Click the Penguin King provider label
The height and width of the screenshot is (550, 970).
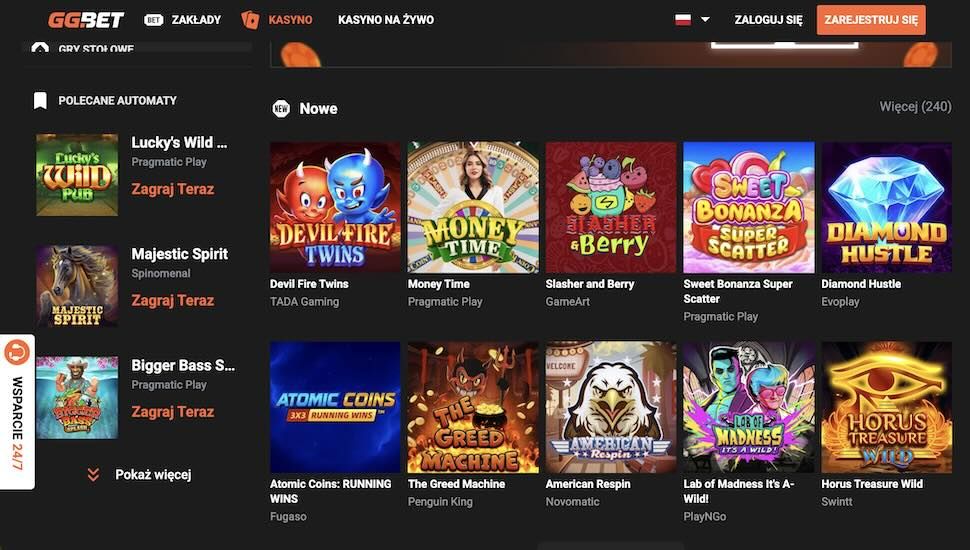440,502
